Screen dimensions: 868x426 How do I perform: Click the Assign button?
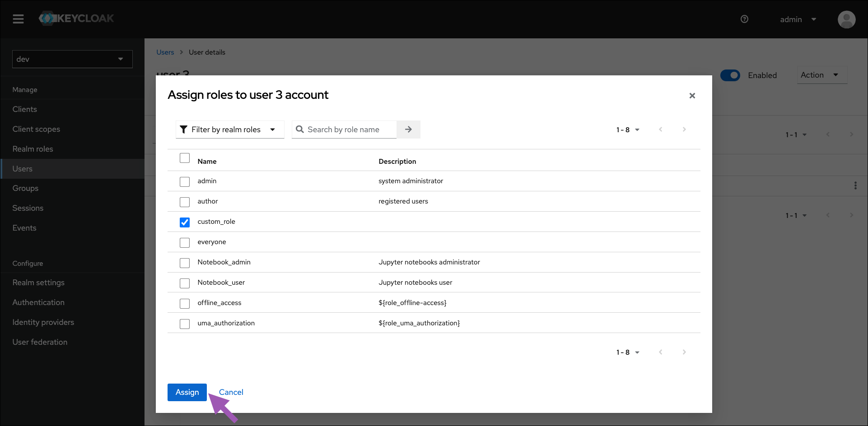click(x=187, y=392)
